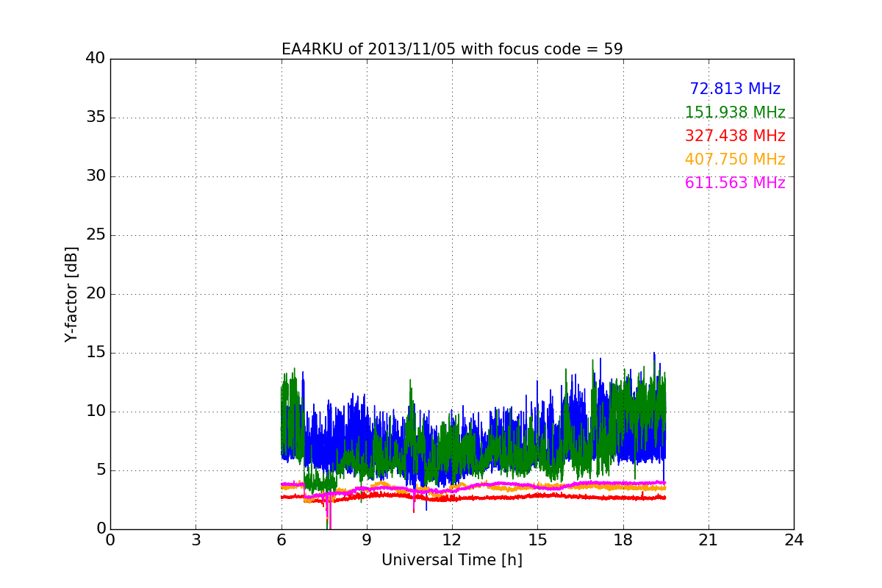The width and height of the screenshot is (882, 588).
Task: Click the y-axis tick label 35
Action: 96,118
